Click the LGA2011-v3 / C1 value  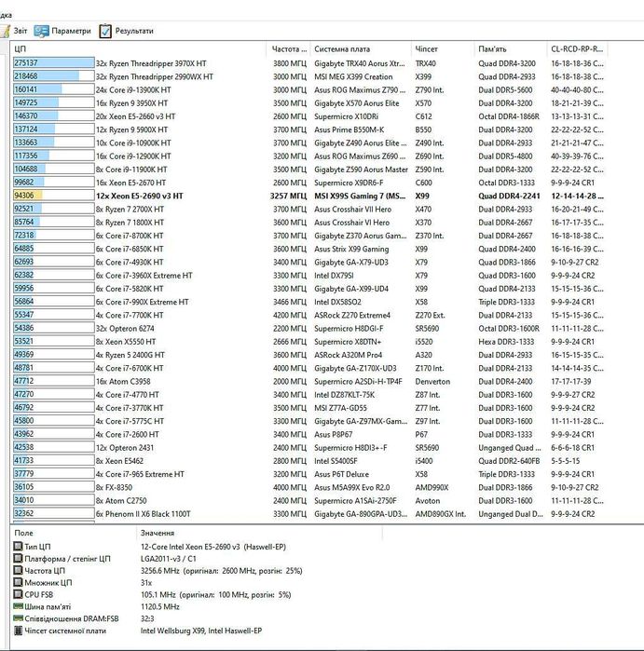169,559
